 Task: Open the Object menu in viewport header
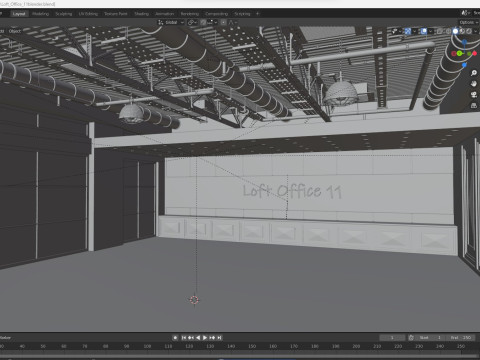(x=15, y=31)
